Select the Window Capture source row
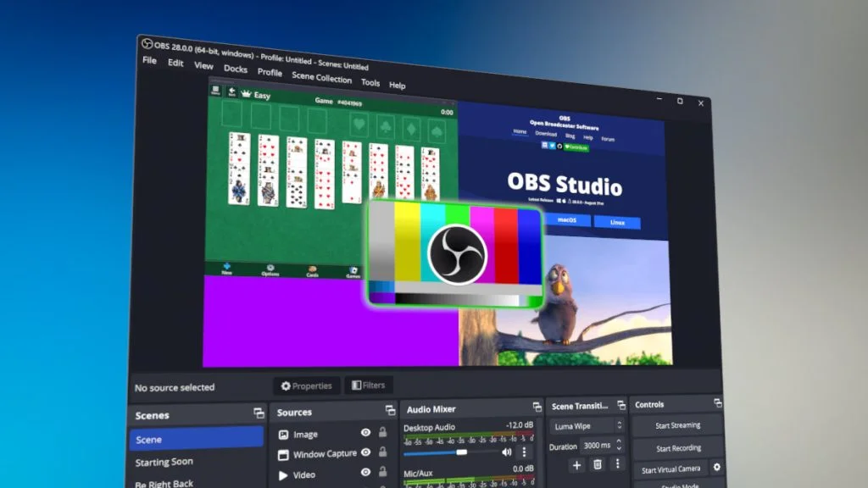The height and width of the screenshot is (488, 868). (333, 453)
